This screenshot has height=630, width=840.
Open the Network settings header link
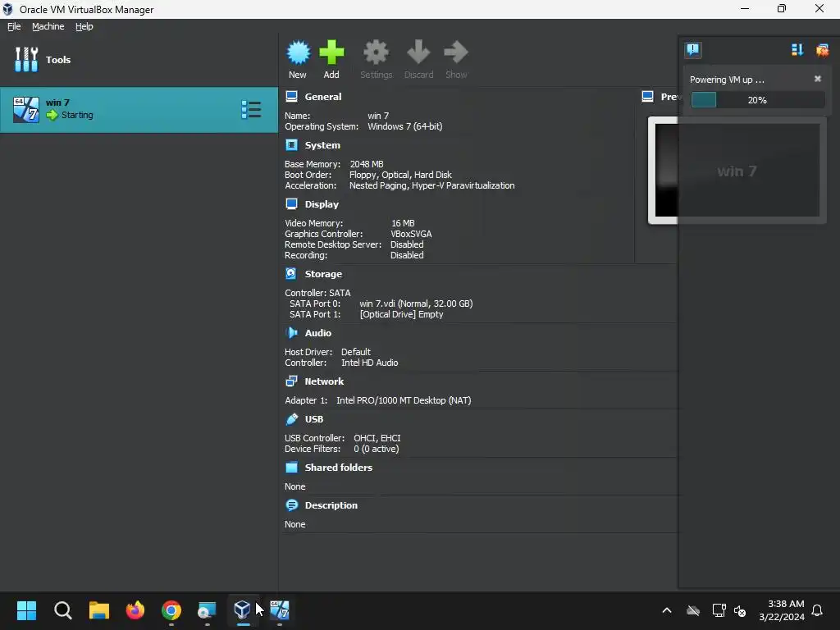click(x=324, y=381)
